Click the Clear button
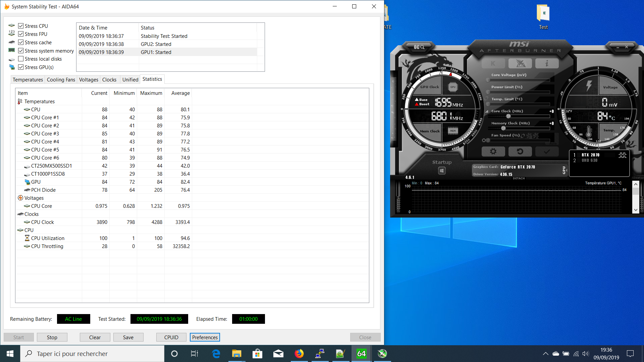Screen dimensions: 644x362 (95, 337)
